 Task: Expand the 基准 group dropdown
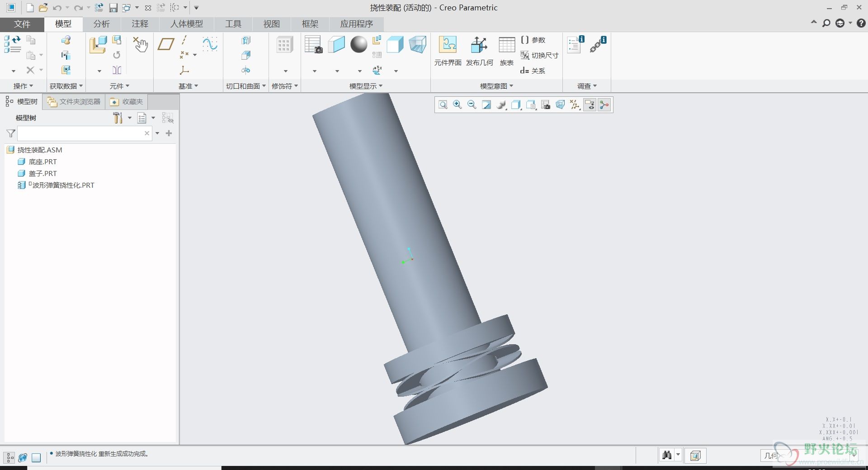(188, 86)
